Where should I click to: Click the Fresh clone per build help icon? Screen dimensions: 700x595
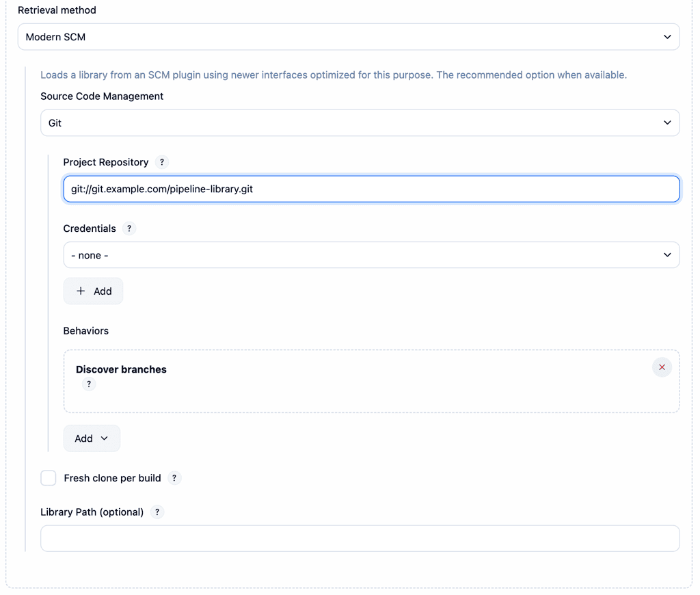click(x=174, y=478)
